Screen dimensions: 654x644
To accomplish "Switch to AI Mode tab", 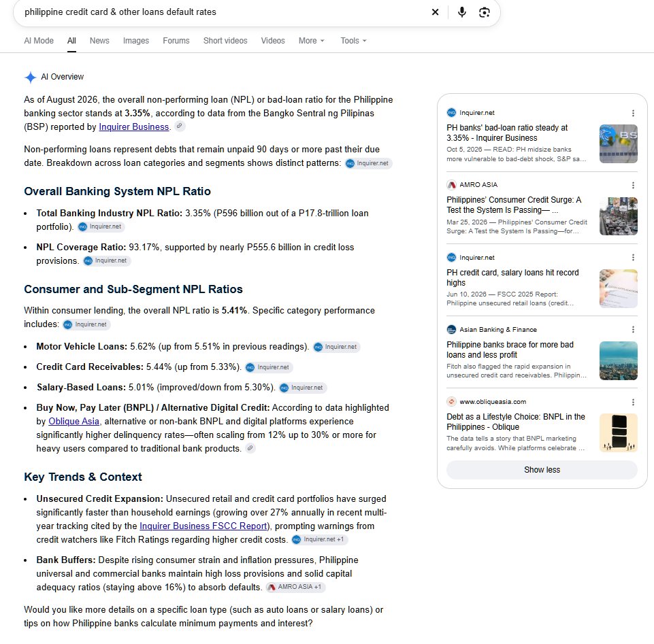I will 39,41.
